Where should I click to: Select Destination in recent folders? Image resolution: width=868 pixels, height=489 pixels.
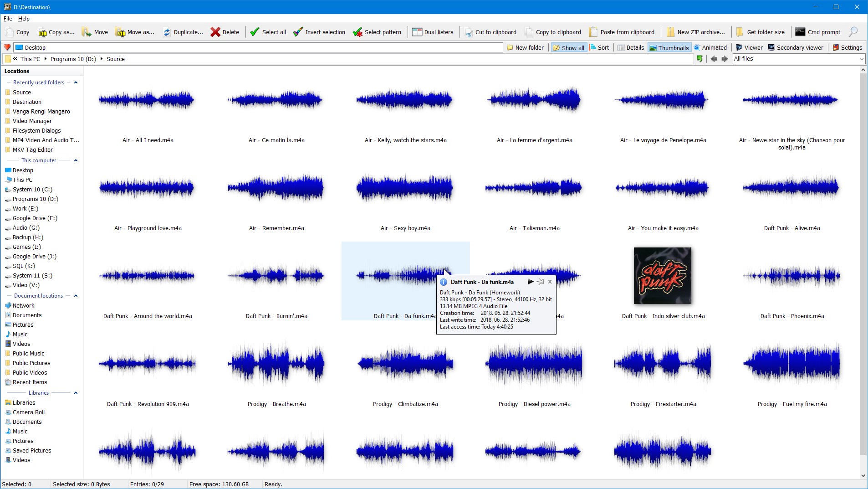click(x=27, y=102)
